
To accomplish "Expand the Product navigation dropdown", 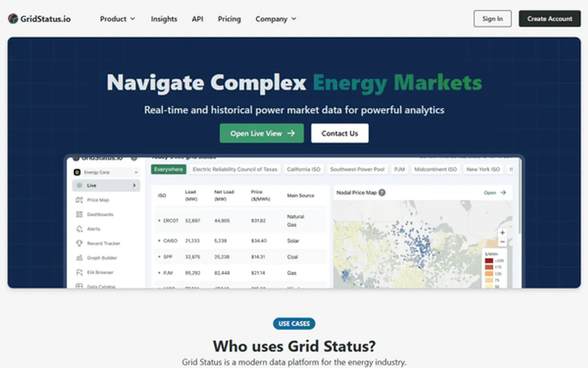I will point(117,19).
